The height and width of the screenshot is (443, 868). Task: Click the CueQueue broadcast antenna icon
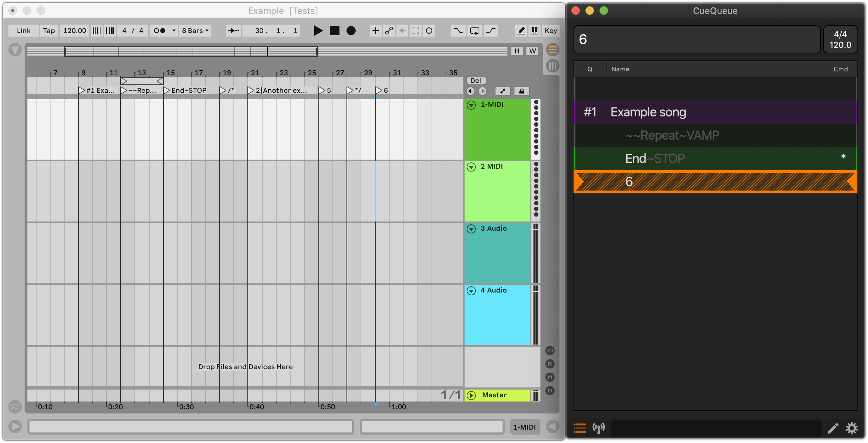(x=598, y=428)
